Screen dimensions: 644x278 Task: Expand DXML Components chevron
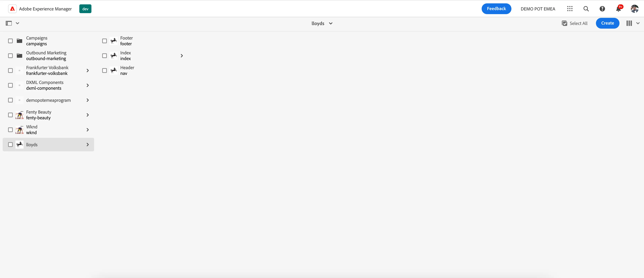[x=88, y=85]
